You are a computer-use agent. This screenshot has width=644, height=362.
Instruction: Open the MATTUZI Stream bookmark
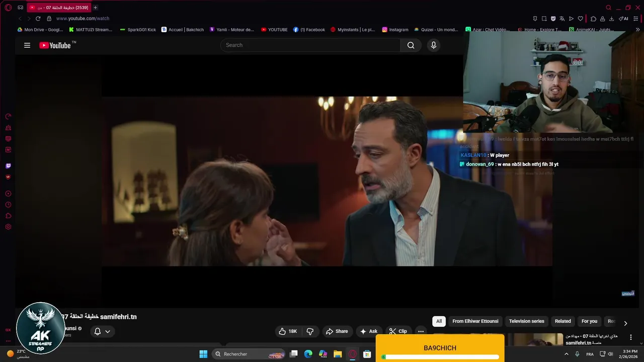tap(91, 30)
